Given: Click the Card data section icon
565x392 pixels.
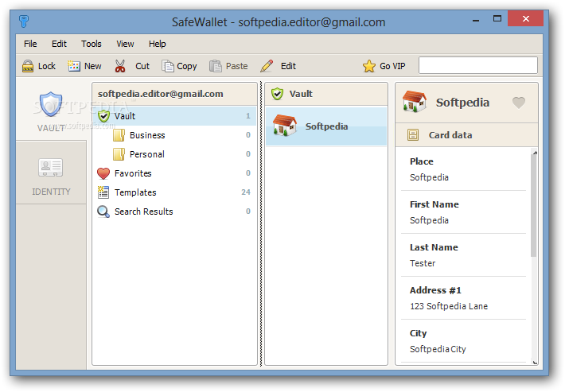Looking at the screenshot, I should [413, 135].
